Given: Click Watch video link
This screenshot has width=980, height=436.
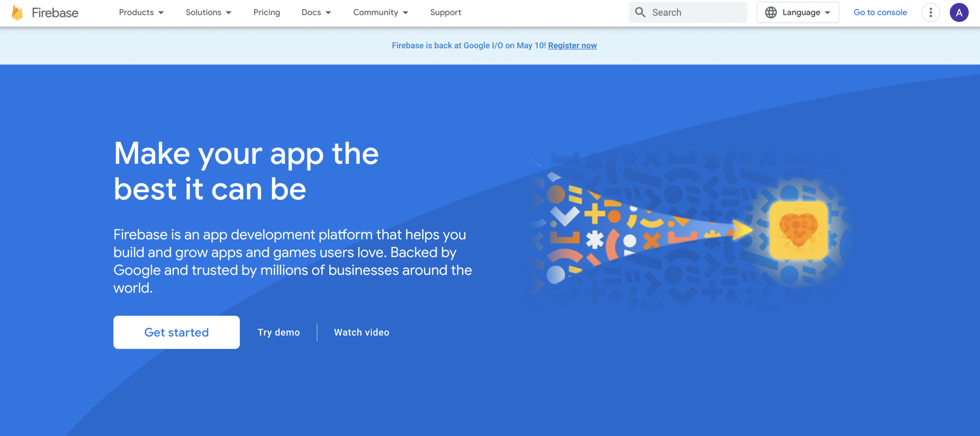Looking at the screenshot, I should 361,332.
